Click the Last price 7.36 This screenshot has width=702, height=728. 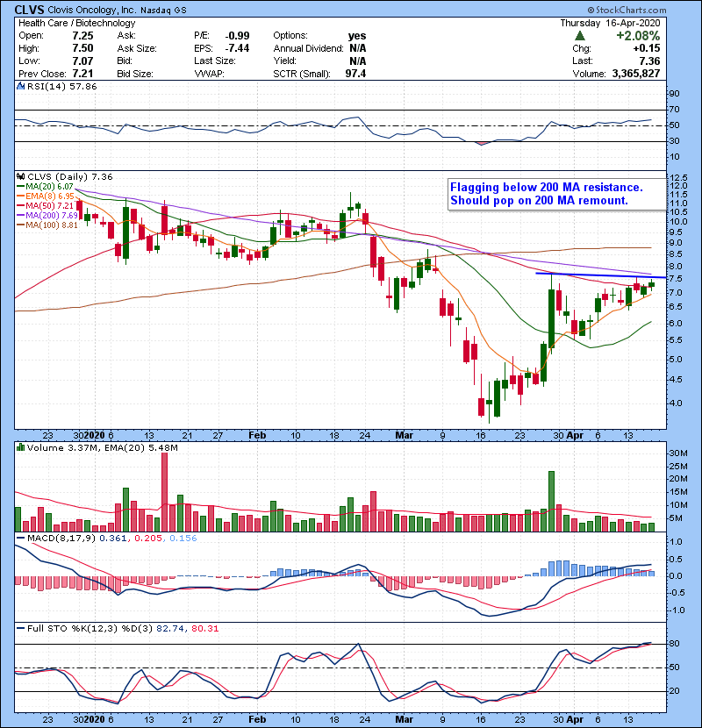click(649, 61)
